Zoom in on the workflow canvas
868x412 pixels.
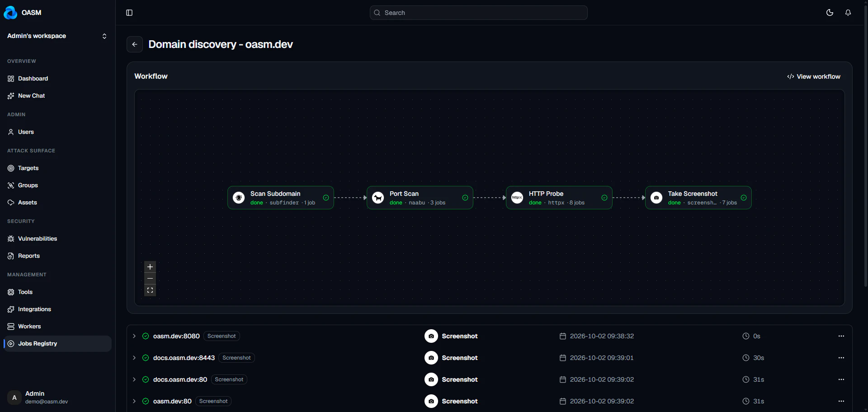(150, 267)
